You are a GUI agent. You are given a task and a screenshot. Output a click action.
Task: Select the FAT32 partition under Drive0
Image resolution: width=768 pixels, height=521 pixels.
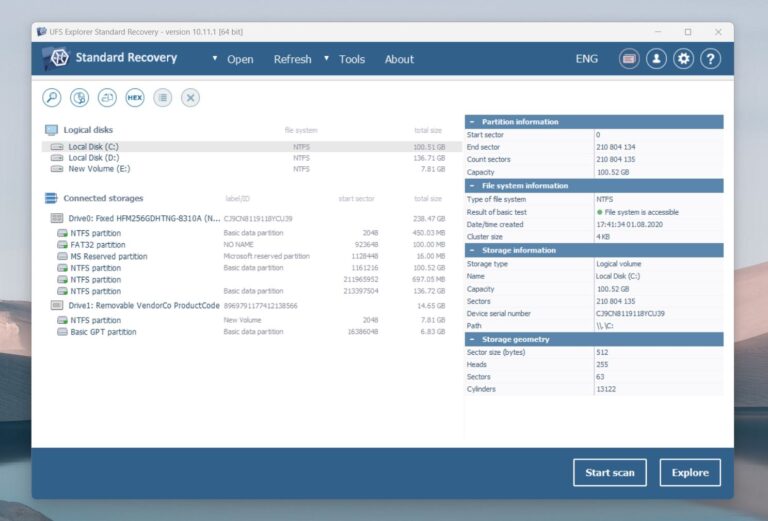[97, 244]
